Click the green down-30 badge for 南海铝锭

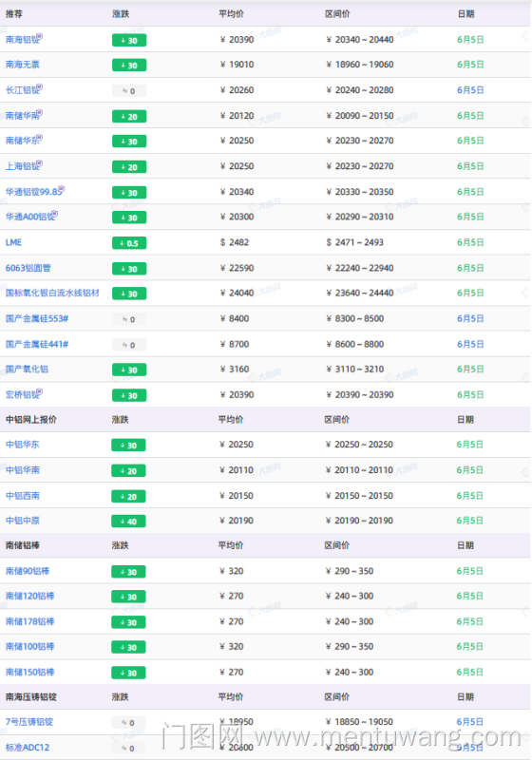[129, 40]
